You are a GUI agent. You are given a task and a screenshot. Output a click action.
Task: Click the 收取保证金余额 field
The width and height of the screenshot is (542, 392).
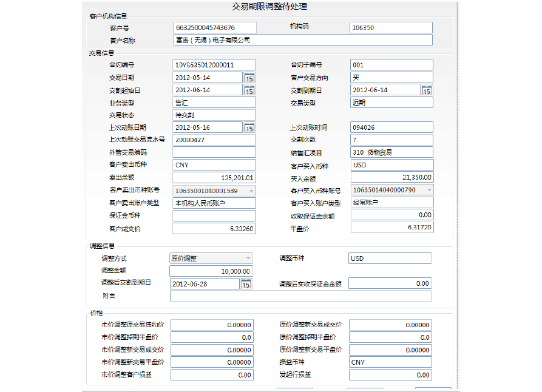(x=392, y=215)
